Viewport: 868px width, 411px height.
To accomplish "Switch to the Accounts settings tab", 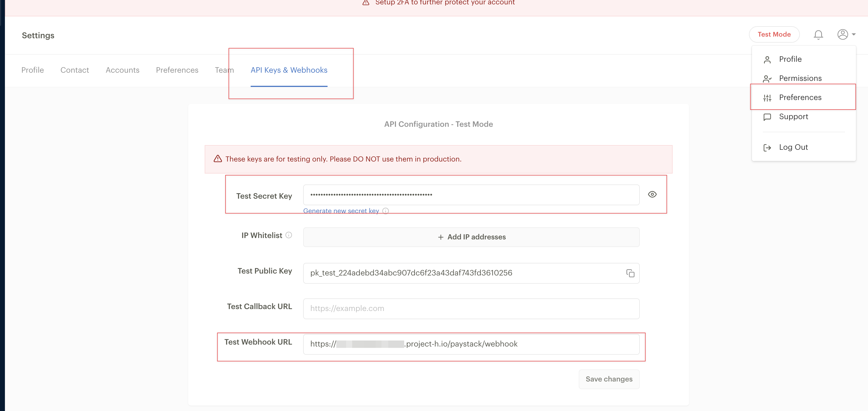I will click(122, 70).
